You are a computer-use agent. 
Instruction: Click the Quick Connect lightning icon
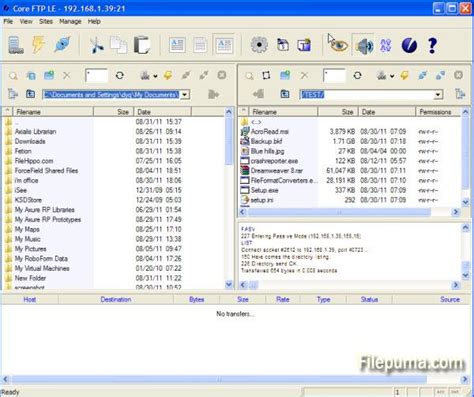(x=38, y=45)
